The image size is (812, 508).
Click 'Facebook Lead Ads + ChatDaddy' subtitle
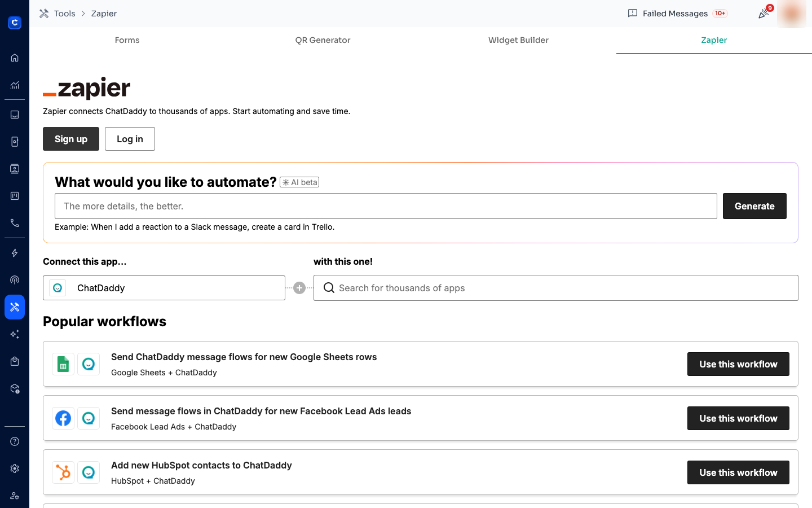click(x=174, y=427)
